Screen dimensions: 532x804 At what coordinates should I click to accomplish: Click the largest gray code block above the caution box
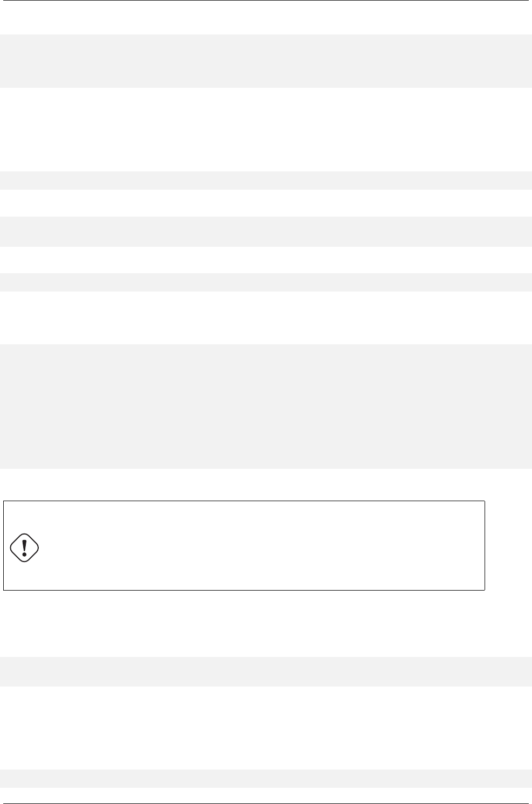[266, 406]
